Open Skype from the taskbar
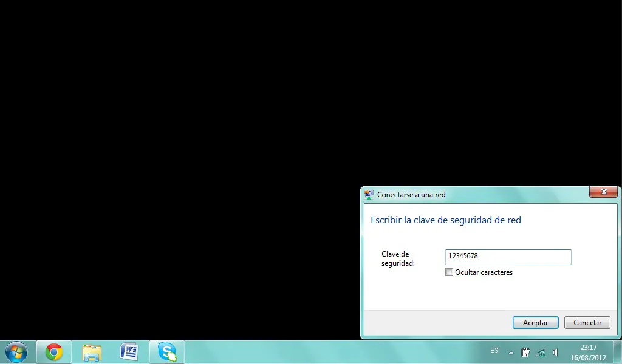Screen dimensions: 622x364 pyautogui.click(x=167, y=352)
